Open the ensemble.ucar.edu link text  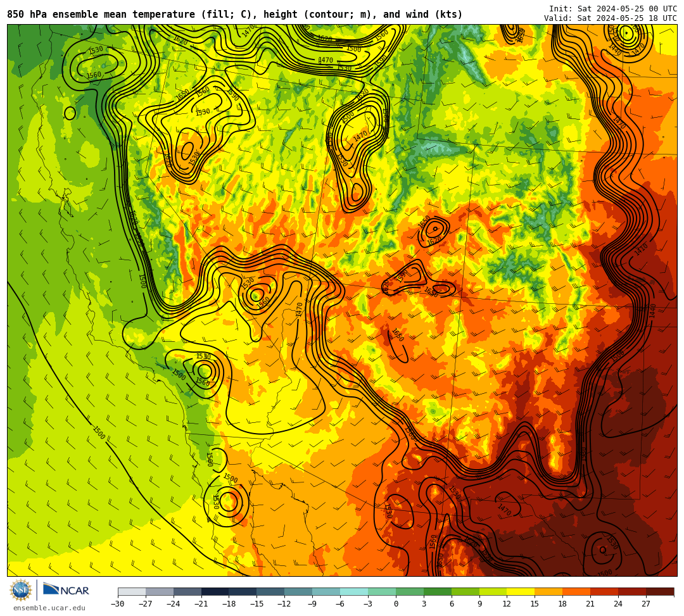pos(49,608)
